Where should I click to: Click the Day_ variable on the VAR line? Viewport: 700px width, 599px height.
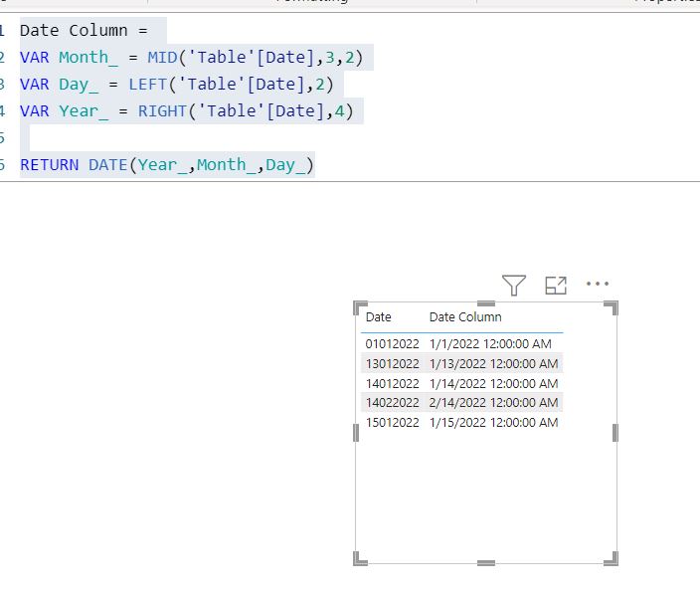tap(79, 85)
